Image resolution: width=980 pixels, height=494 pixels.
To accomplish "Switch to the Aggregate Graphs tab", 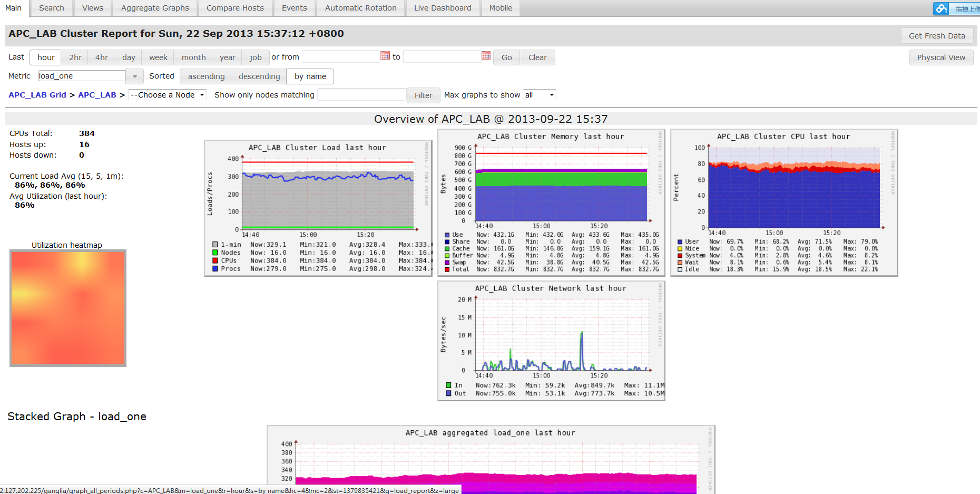I will pyautogui.click(x=155, y=8).
